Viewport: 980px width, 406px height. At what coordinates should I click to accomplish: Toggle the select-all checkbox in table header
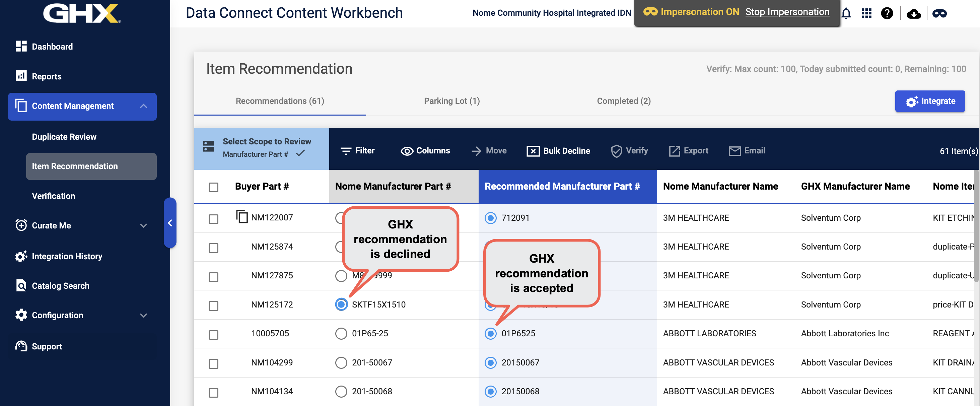pos(213,187)
